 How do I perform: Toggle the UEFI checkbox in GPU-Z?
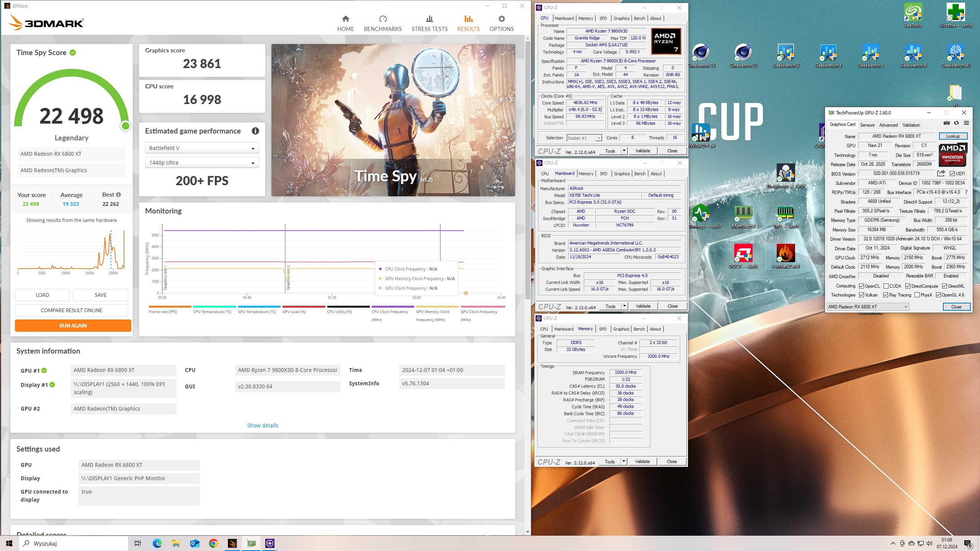952,174
